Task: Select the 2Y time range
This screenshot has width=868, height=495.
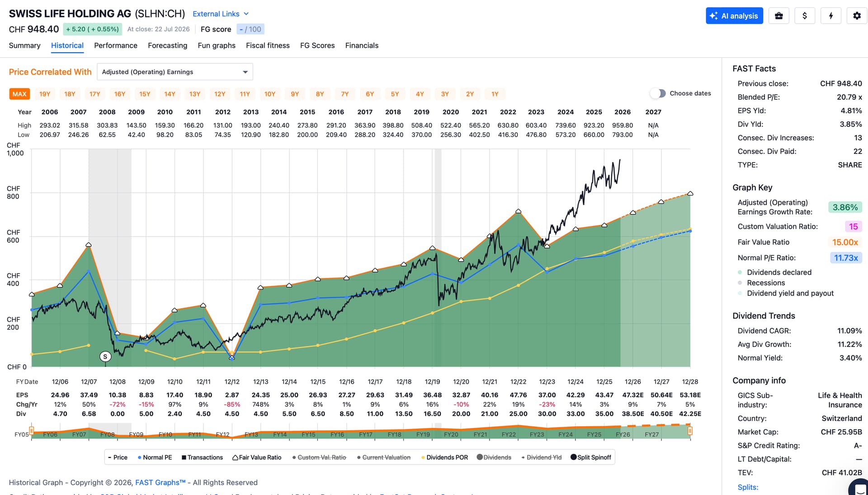Action: pos(470,94)
